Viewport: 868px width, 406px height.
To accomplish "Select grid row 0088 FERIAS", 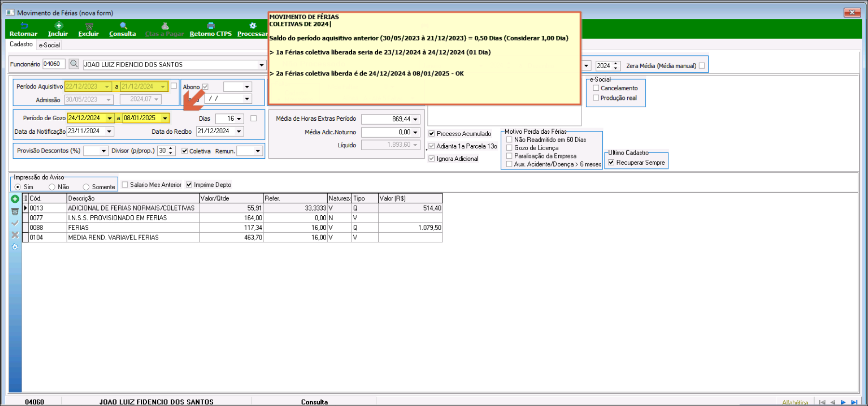I will click(232, 227).
